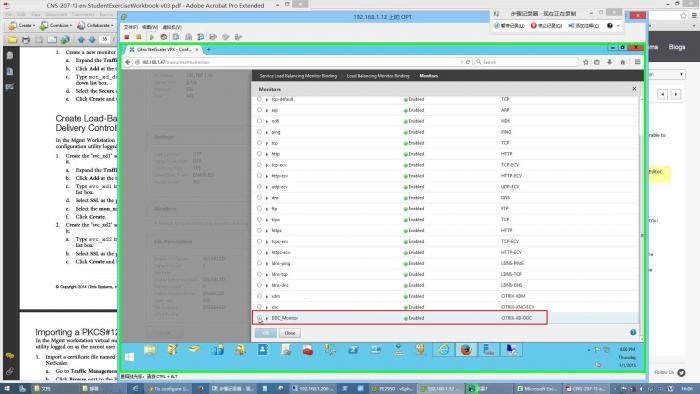Screen dimensions: 700x394
Task: Select the ldns-ping monitor radio button
Action: coord(259,263)
